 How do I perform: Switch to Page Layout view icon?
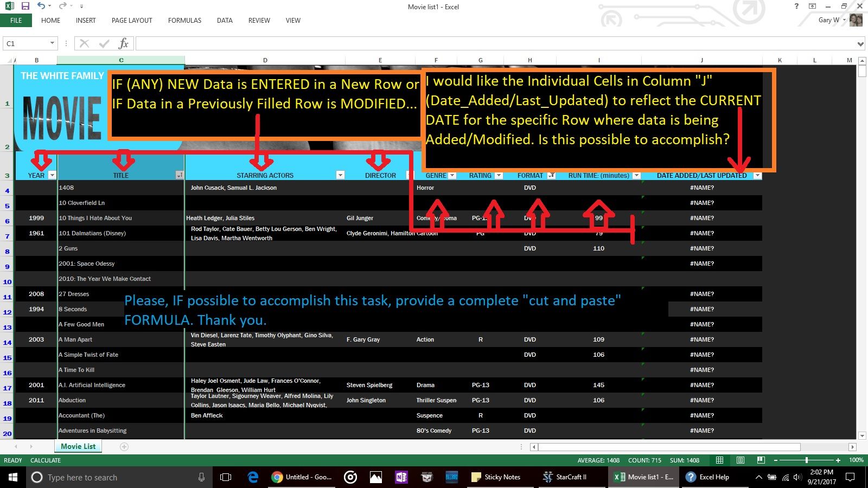(x=740, y=460)
